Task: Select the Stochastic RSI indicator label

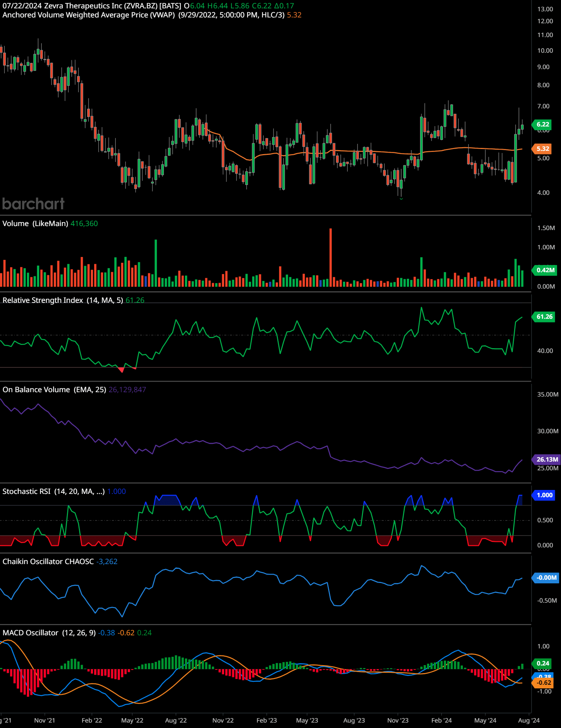Action: tap(54, 491)
